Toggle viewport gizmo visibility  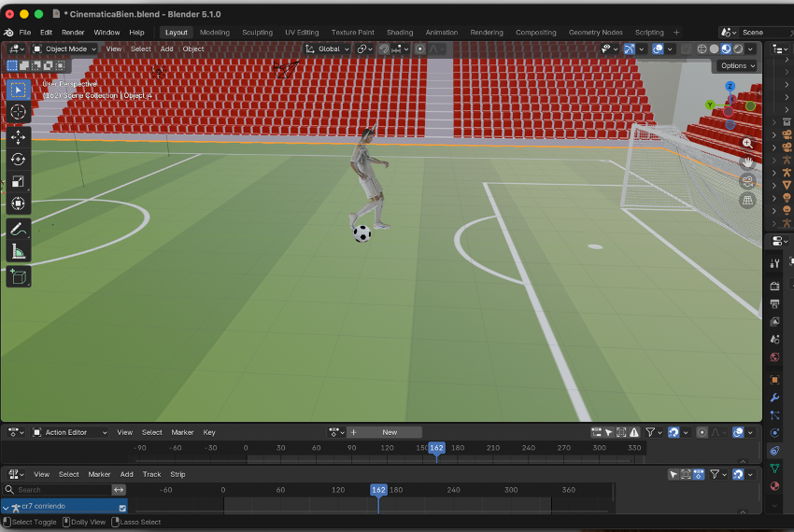[x=630, y=49]
